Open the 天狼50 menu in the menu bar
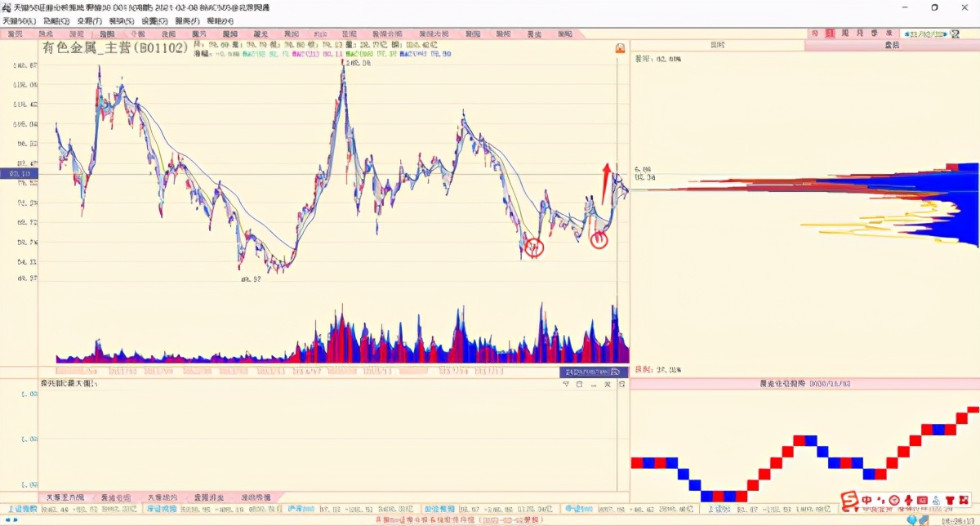Image resolution: width=980 pixels, height=526 pixels. pyautogui.click(x=18, y=20)
